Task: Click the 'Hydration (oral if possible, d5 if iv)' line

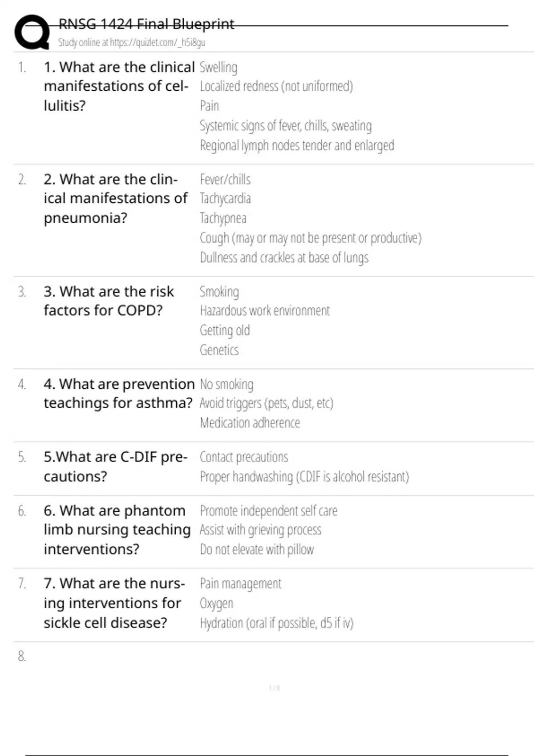Action: click(276, 623)
